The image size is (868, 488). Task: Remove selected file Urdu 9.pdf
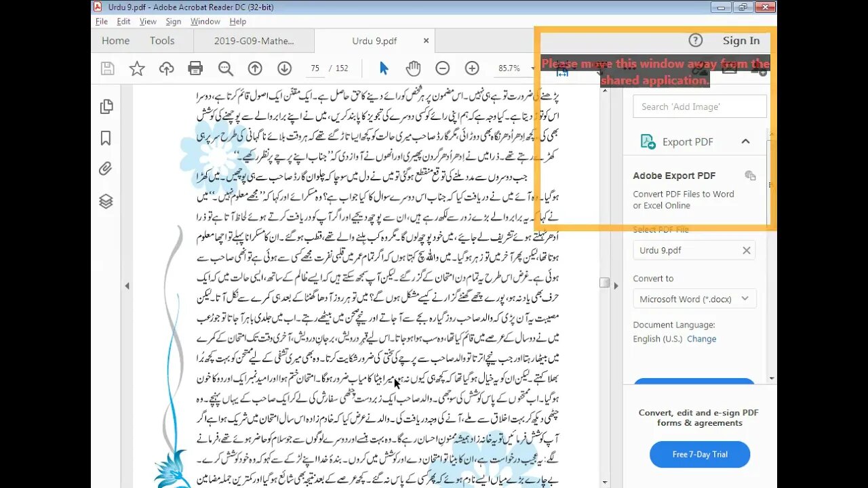click(747, 251)
